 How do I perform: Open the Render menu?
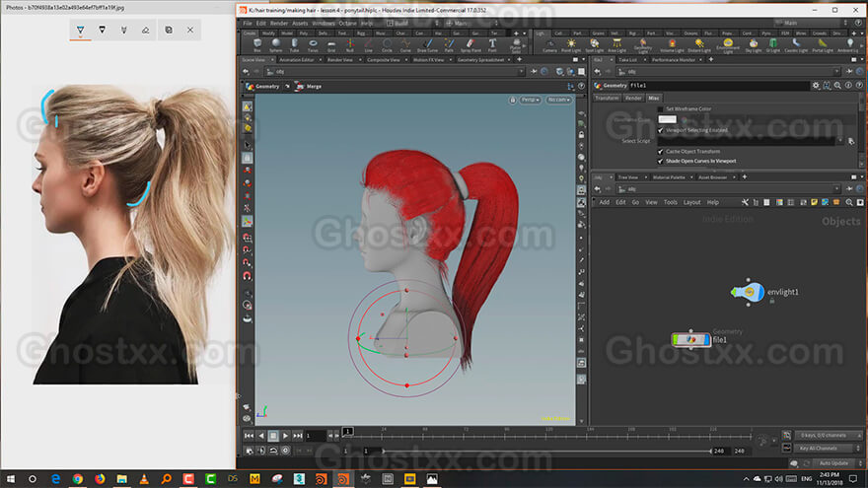pyautogui.click(x=279, y=24)
